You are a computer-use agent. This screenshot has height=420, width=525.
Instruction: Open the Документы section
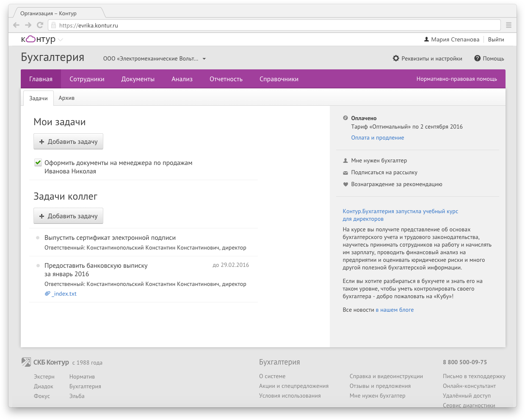point(138,79)
